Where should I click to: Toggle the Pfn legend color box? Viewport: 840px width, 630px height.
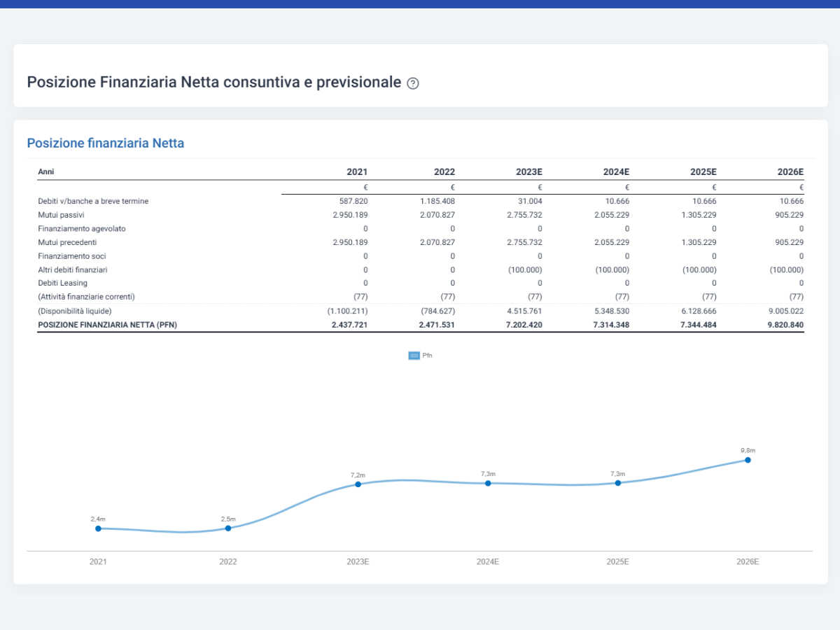[414, 356]
